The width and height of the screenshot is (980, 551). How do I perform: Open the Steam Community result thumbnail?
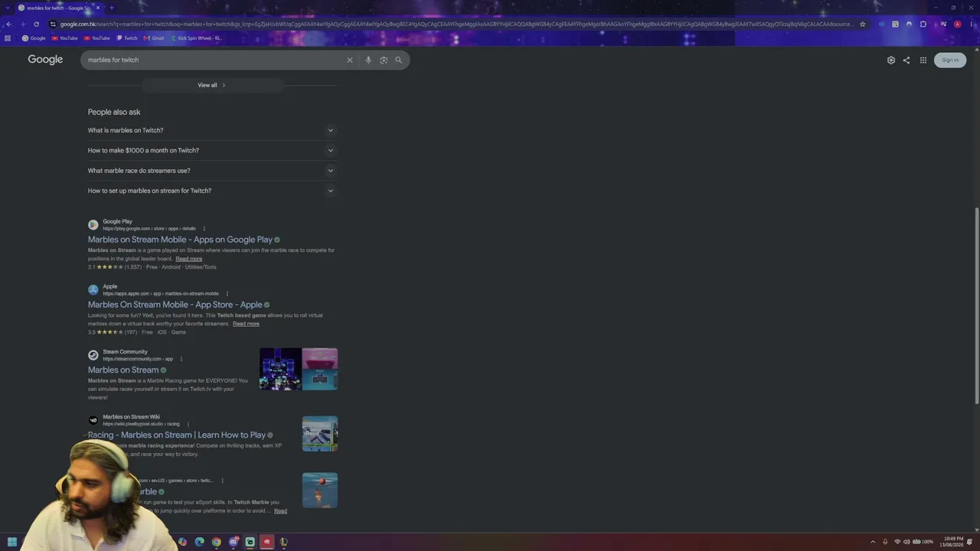click(x=299, y=369)
